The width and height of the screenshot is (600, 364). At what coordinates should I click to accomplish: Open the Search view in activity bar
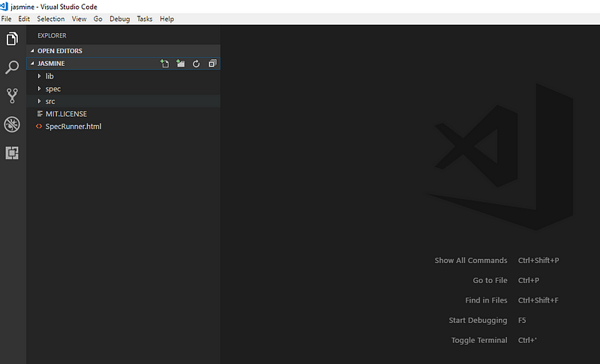[12, 67]
